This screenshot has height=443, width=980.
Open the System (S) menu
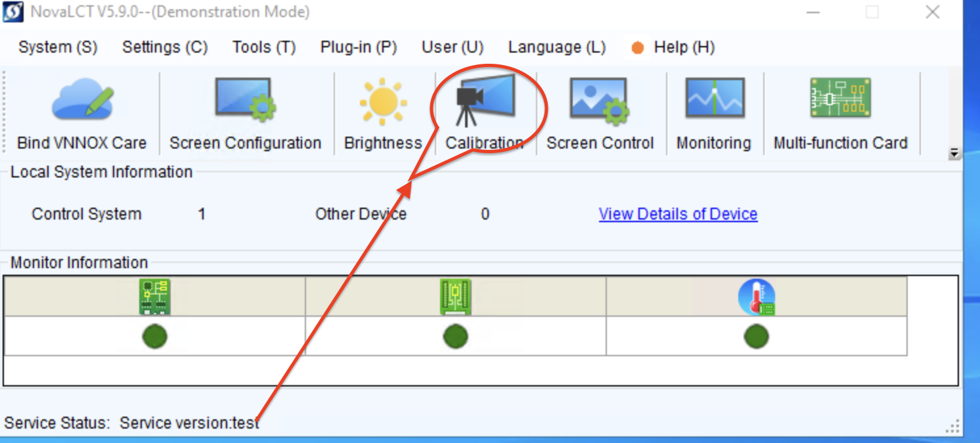(x=58, y=47)
